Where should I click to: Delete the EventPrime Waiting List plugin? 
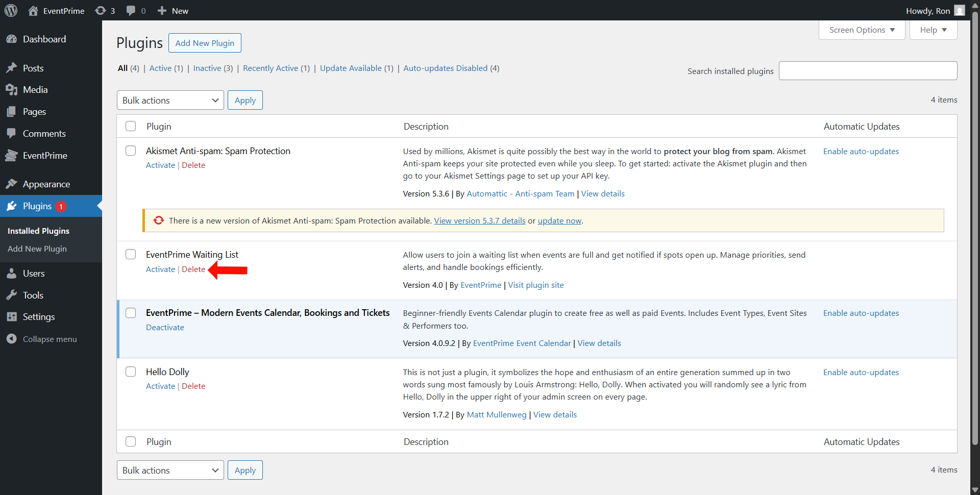(x=193, y=269)
